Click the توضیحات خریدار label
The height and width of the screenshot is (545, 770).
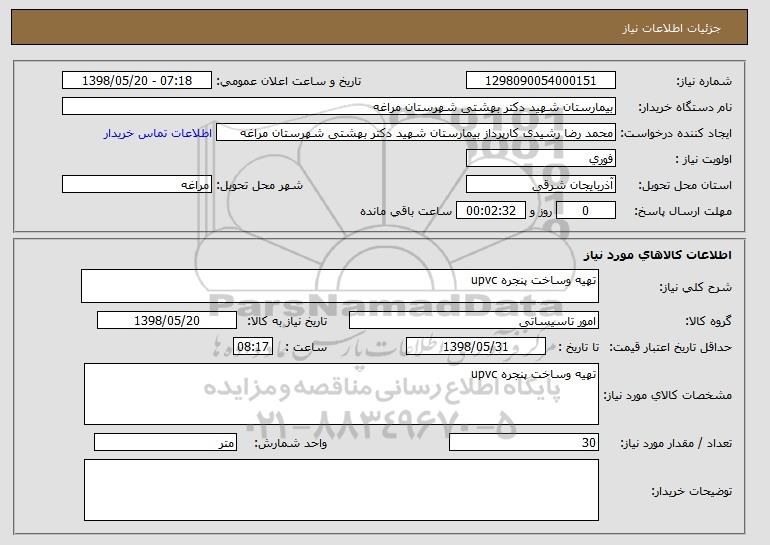tap(692, 491)
